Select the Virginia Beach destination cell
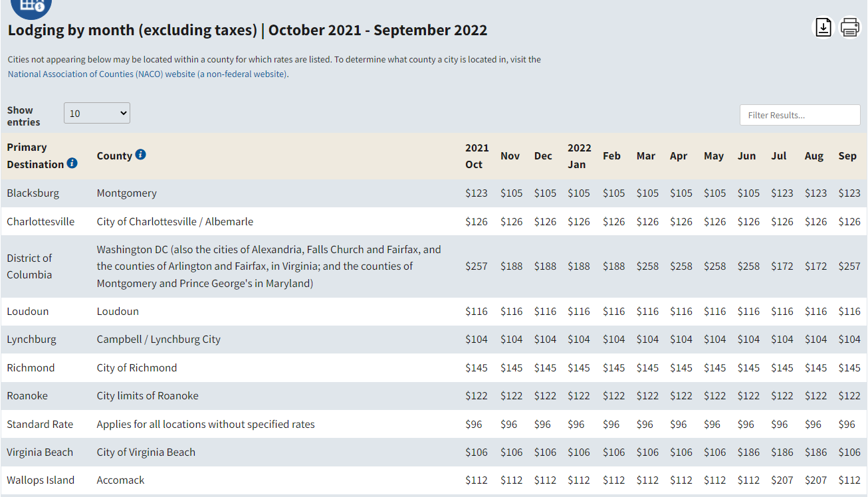 click(x=40, y=452)
